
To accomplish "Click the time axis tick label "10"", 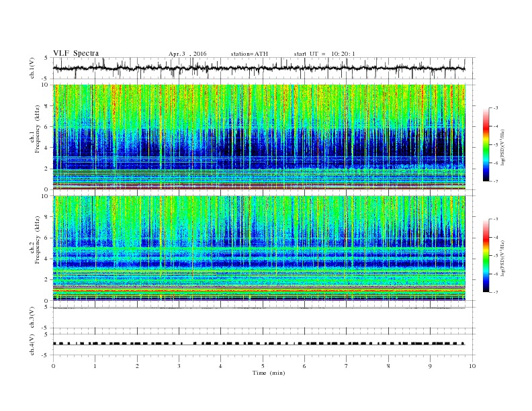I will (472, 366).
